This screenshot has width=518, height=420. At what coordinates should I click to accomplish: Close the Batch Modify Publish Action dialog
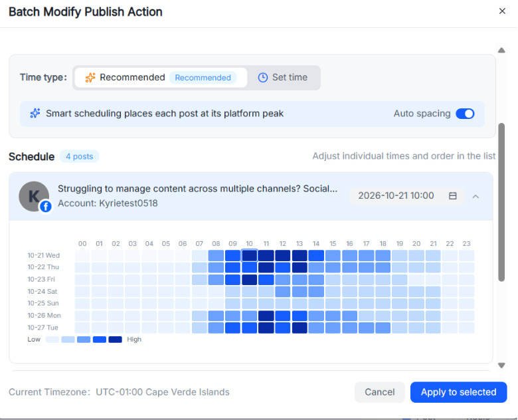[502, 11]
